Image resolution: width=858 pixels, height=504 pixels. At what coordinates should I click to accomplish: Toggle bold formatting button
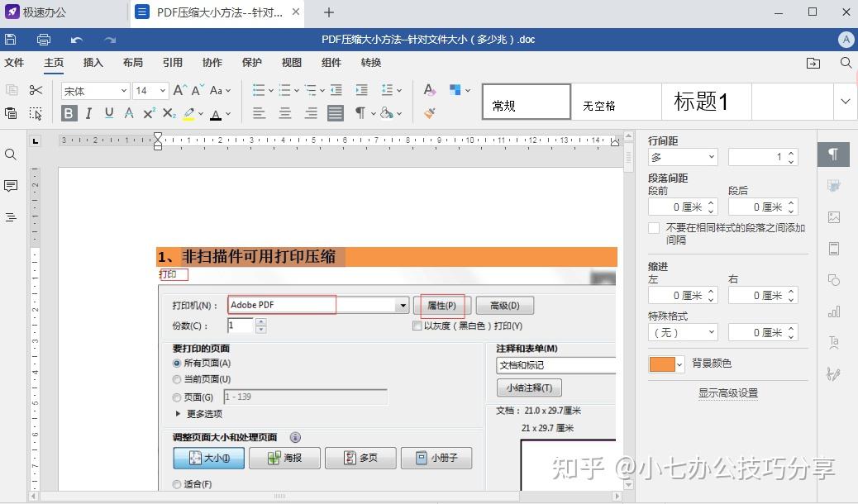click(x=69, y=113)
